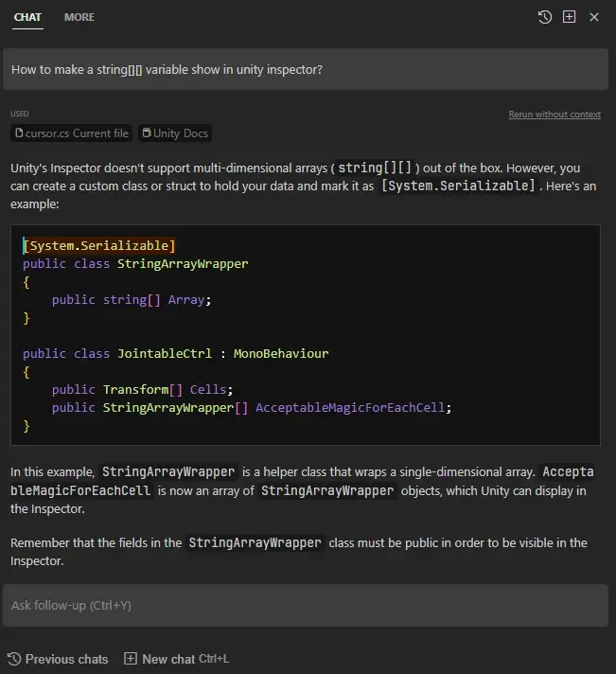Click AcceptableMagicForEachCell in the code block
Viewport: 616px width, 674px height.
pos(354,407)
